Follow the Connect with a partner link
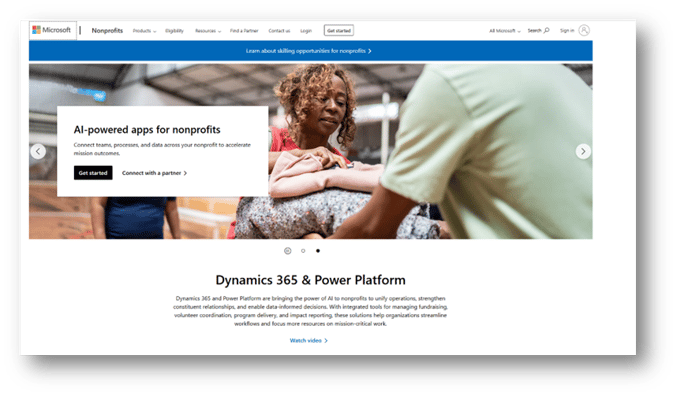The width and height of the screenshot is (677, 396). point(155,173)
